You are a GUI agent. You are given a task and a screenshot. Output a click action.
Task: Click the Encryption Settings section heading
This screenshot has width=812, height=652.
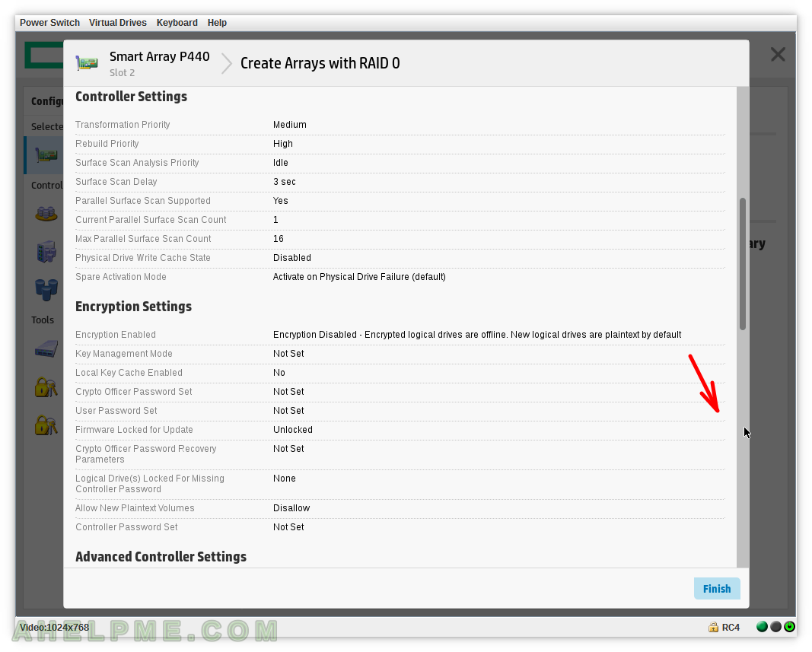(133, 307)
